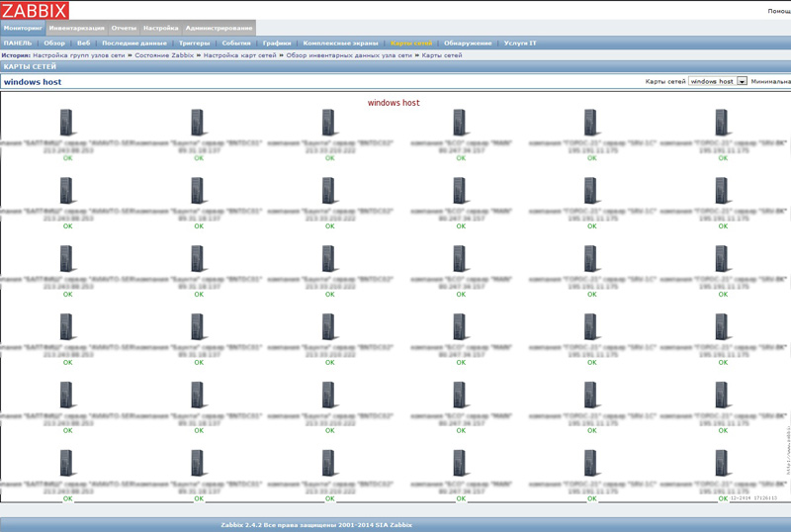Click topmost-row server icon labeled SRV-1C
Viewport: 791px width, 532px height.
point(590,123)
